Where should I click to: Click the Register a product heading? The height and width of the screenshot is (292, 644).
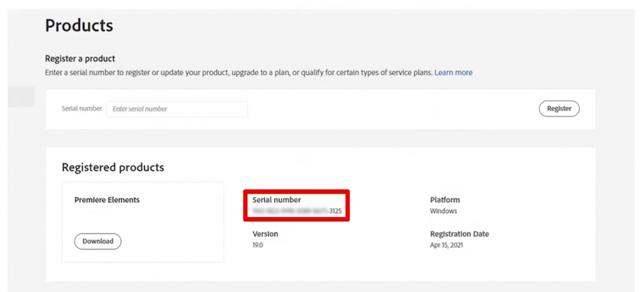[x=80, y=59]
